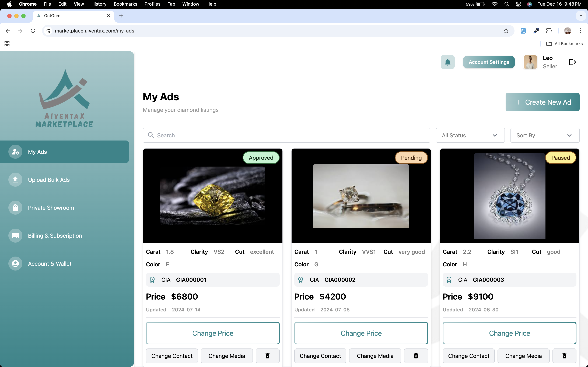Go to Billing & Subscription page

tap(55, 236)
